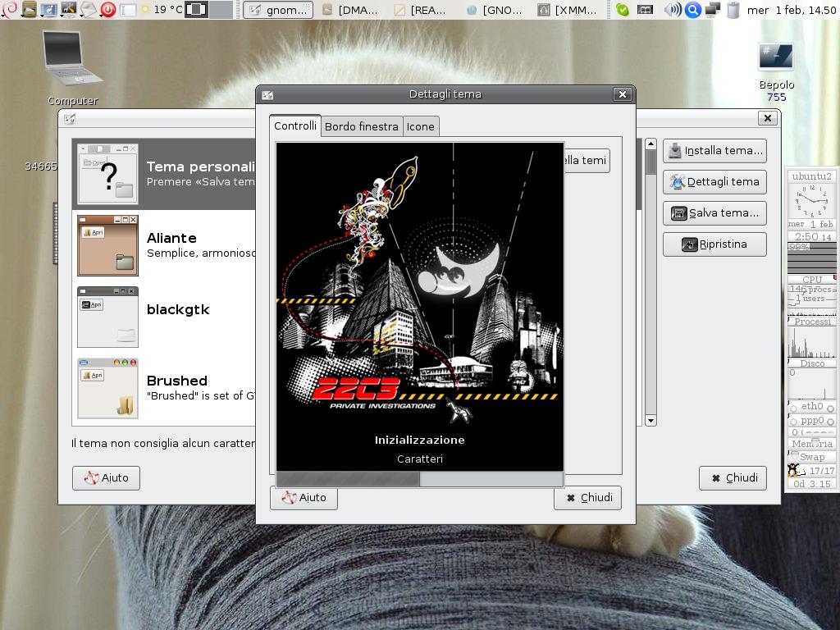Viewport: 840px width, 630px height.
Task: Click the window selector icon beside weather
Action: (128, 9)
